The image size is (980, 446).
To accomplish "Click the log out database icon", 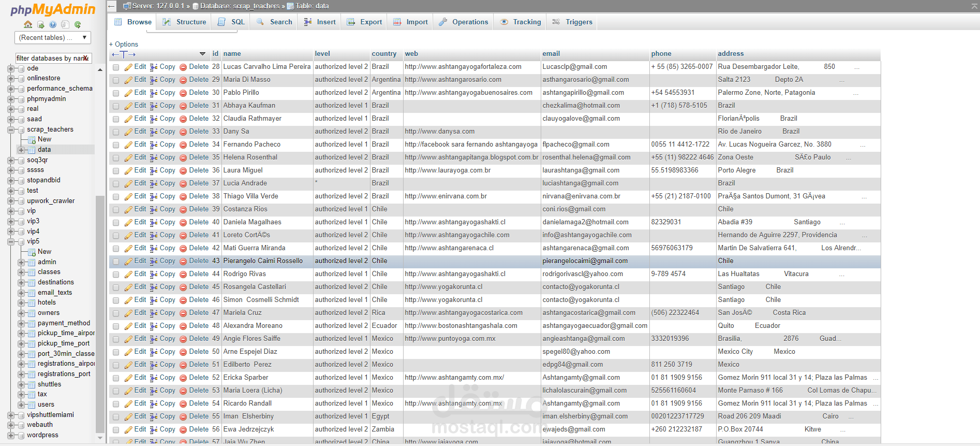I will [x=40, y=24].
